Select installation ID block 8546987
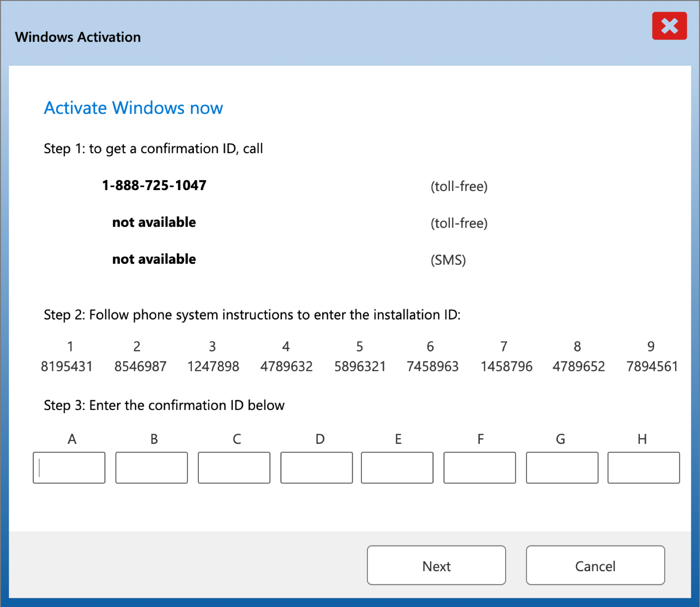This screenshot has width=700, height=607. [x=140, y=366]
